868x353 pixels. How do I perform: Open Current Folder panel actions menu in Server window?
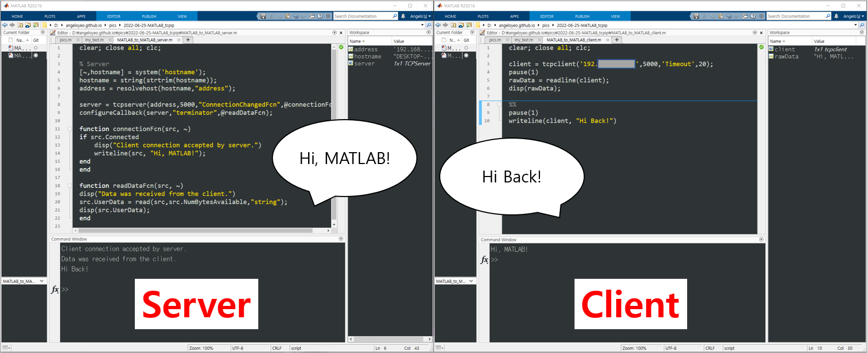coord(43,32)
